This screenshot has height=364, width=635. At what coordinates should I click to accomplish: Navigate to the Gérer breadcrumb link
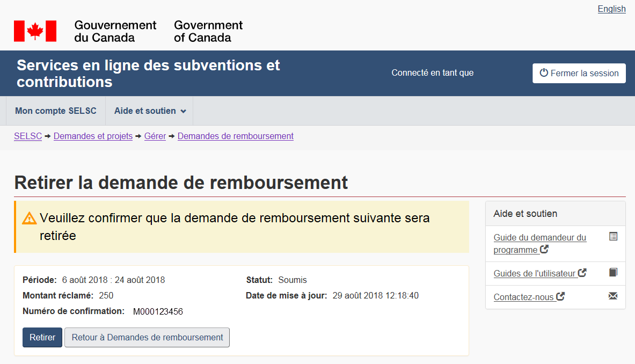(155, 136)
